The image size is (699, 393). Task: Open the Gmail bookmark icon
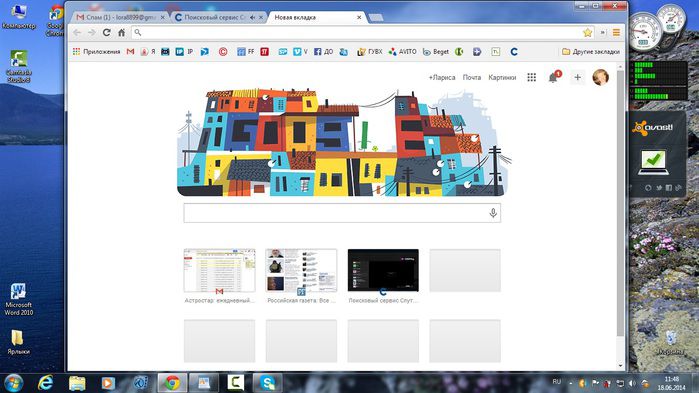(x=130, y=52)
